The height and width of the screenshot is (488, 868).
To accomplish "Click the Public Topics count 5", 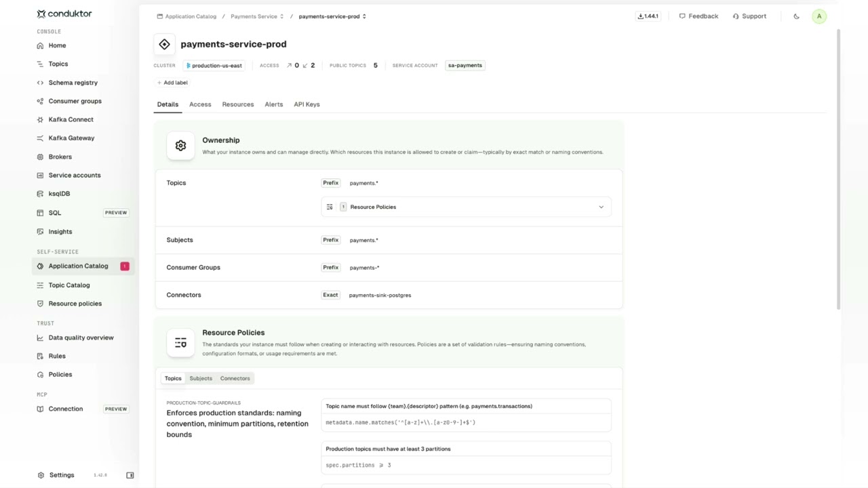I will 375,66.
